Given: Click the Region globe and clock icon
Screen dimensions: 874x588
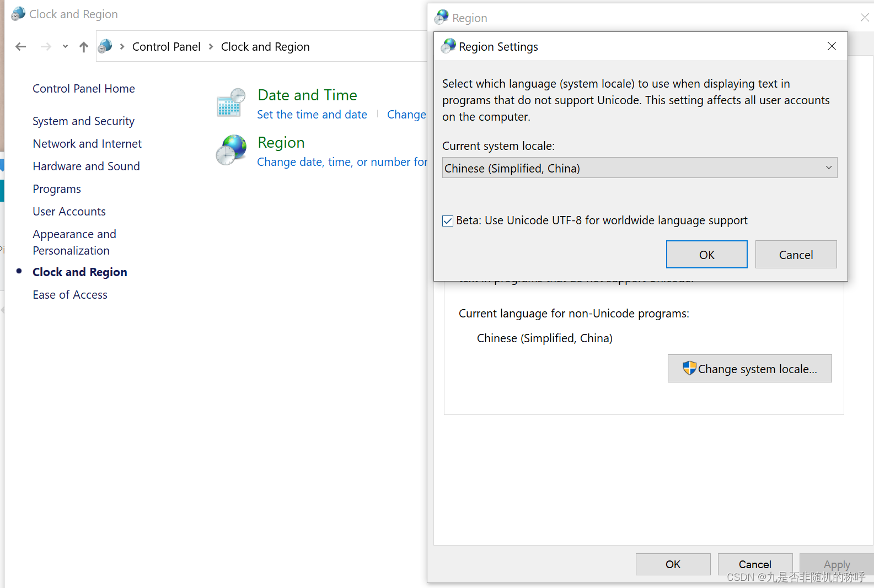Looking at the screenshot, I should [230, 150].
